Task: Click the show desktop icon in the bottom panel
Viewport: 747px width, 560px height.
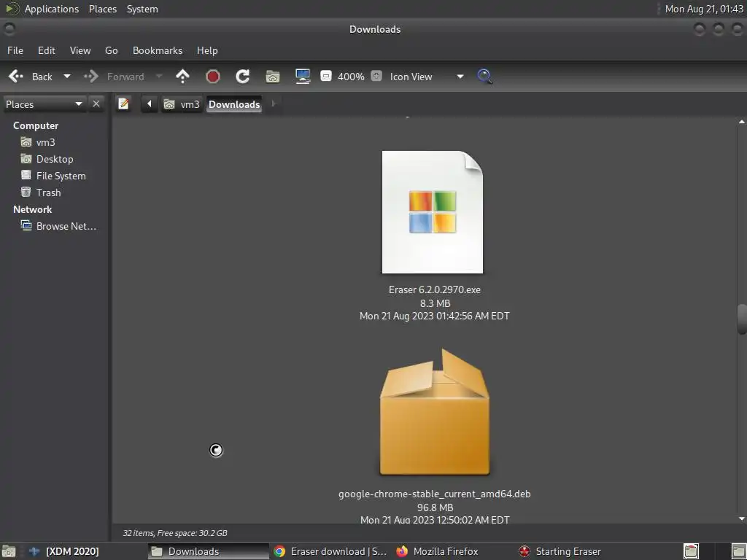Action: (9, 551)
